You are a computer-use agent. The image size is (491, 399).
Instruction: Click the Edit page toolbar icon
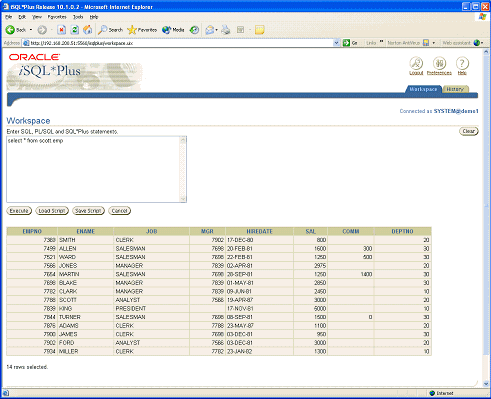click(240, 30)
